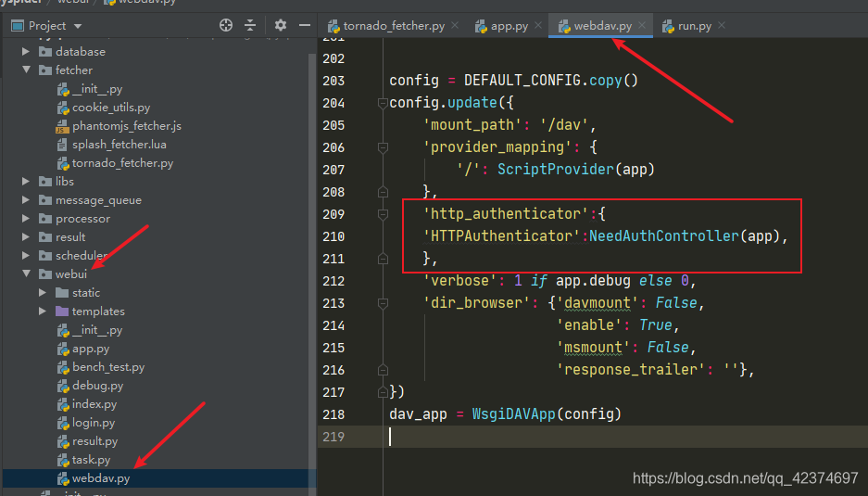Close the webdav.py tab
This screenshot has width=868, height=496.
click(x=642, y=25)
